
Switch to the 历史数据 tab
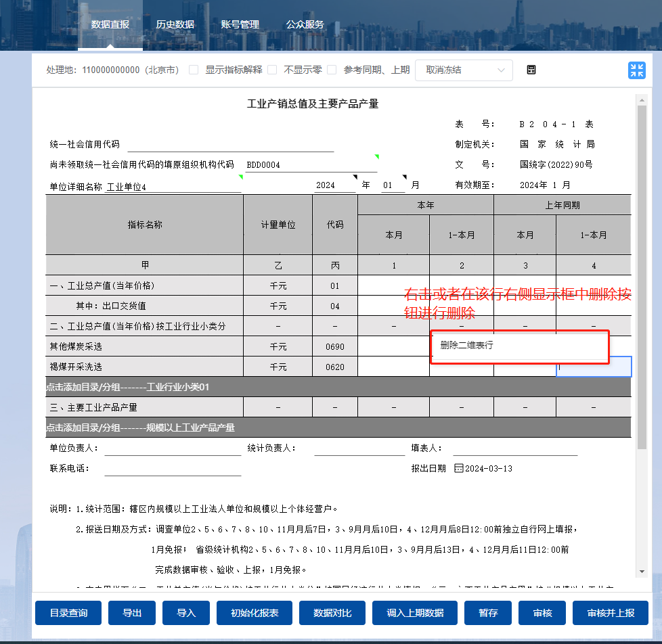175,24
